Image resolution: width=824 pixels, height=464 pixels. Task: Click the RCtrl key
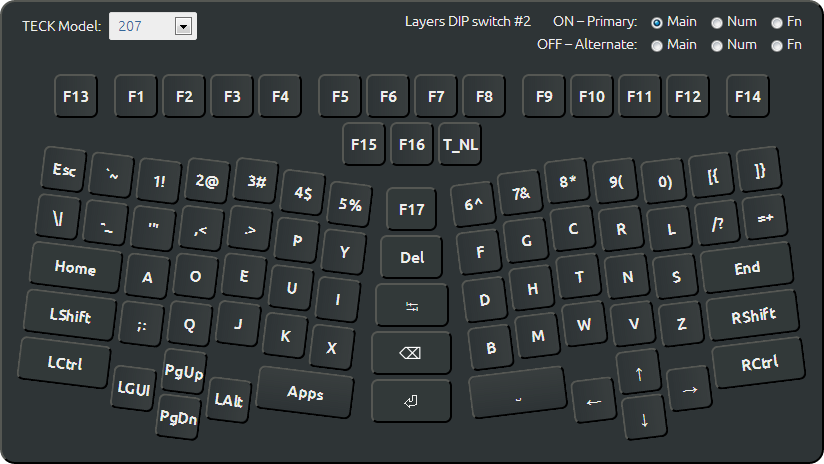coord(759,363)
